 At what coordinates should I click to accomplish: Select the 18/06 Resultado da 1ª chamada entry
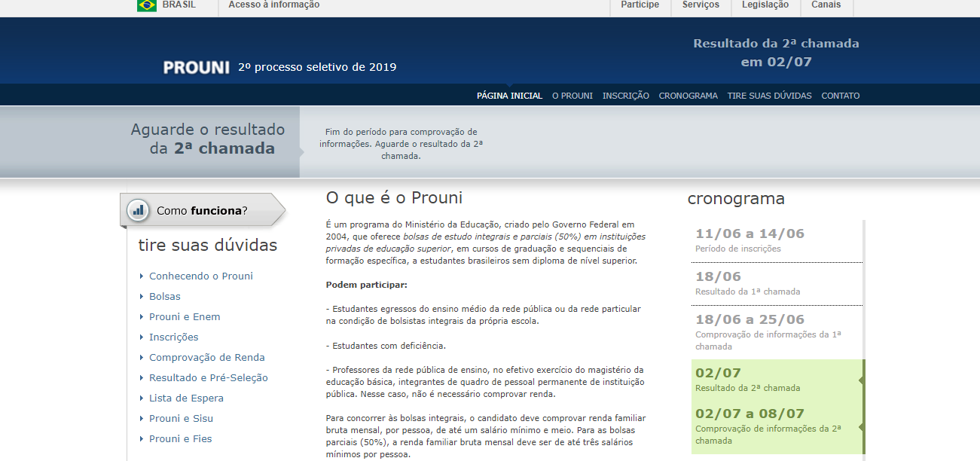[x=777, y=284]
